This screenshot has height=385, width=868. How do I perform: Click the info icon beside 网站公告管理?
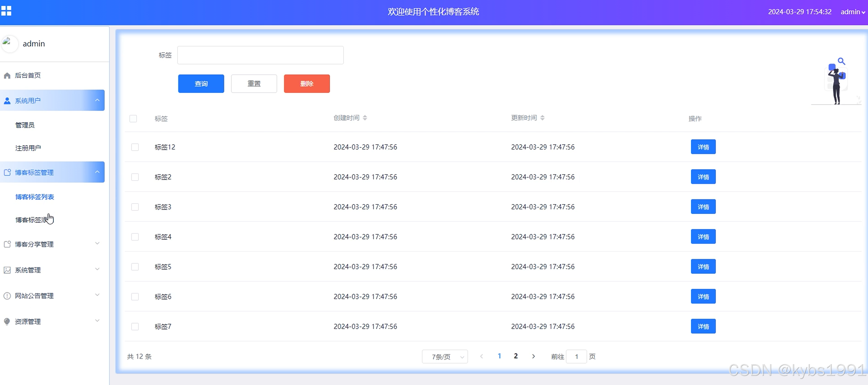pyautogui.click(x=7, y=296)
